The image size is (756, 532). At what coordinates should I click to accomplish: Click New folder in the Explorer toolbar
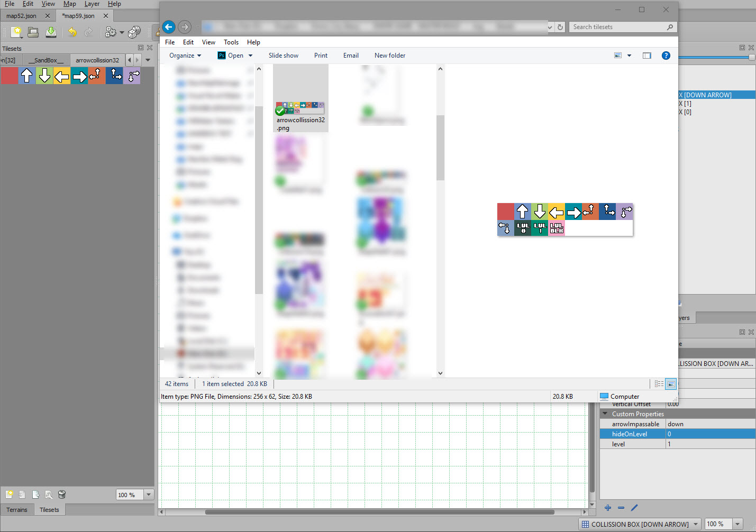(390, 56)
